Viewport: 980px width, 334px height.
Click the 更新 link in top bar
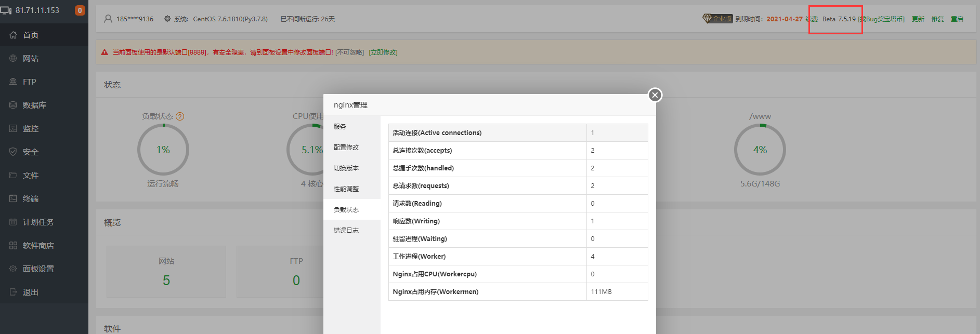tap(918, 19)
